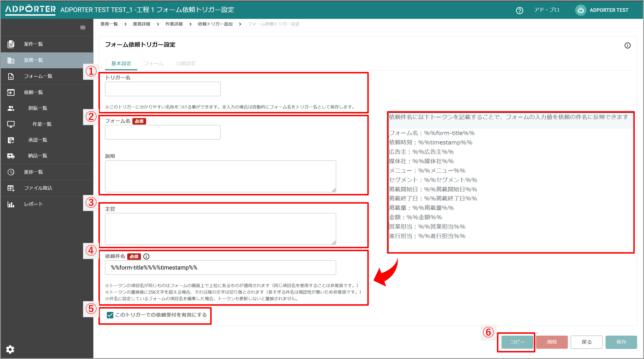Click the アド・プロ header link

(x=547, y=10)
